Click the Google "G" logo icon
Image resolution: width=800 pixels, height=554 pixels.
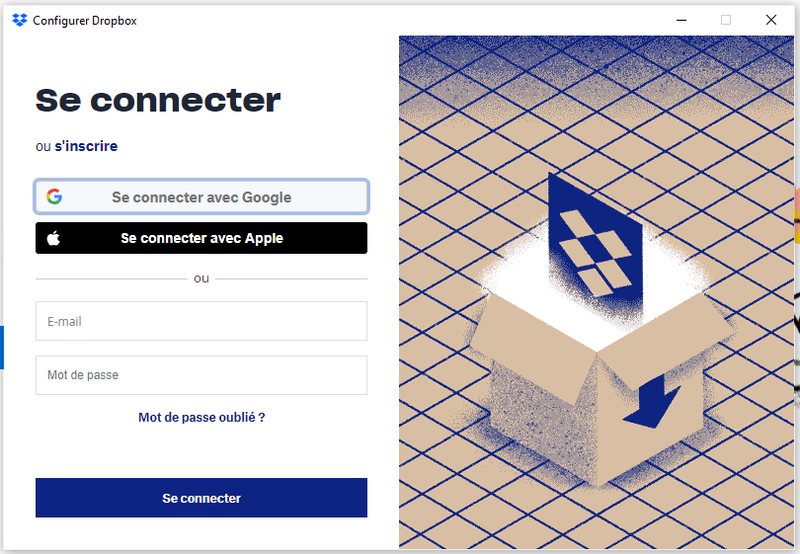point(54,197)
